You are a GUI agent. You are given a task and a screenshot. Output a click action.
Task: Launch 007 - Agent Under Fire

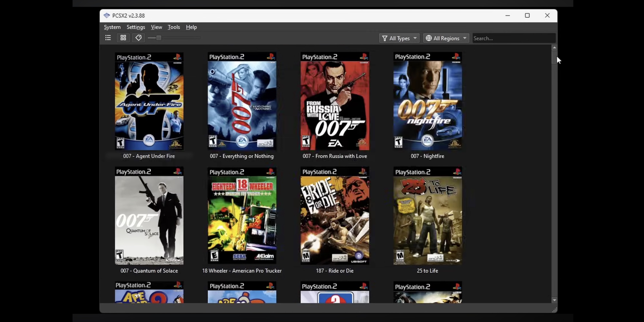click(149, 101)
